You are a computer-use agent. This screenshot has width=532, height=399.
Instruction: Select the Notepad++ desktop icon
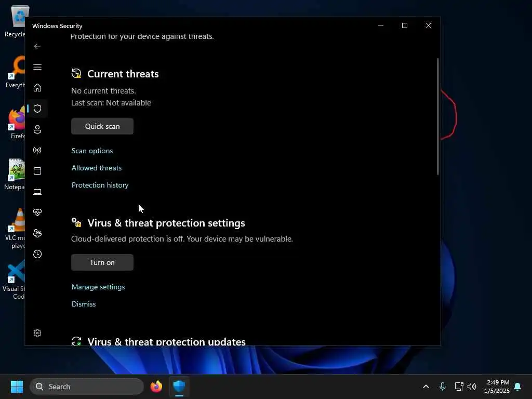click(14, 175)
